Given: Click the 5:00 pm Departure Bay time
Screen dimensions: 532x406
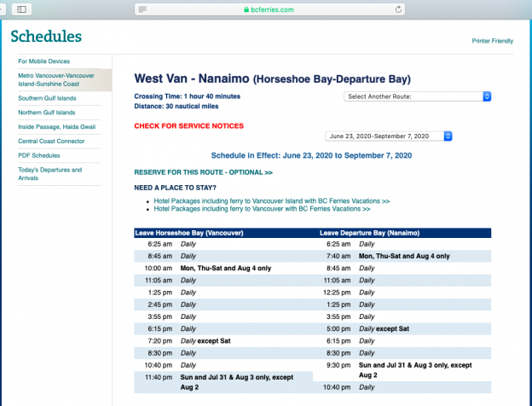Looking at the screenshot, I should (338, 328).
